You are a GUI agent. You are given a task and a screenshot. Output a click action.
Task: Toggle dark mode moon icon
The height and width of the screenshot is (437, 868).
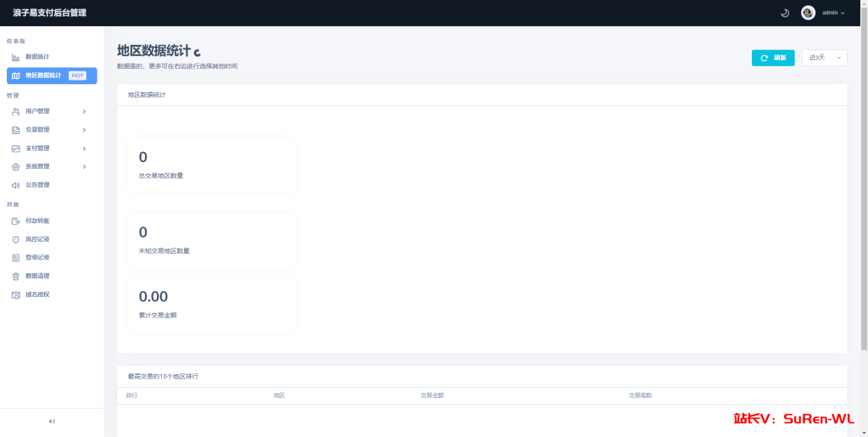pyautogui.click(x=784, y=14)
